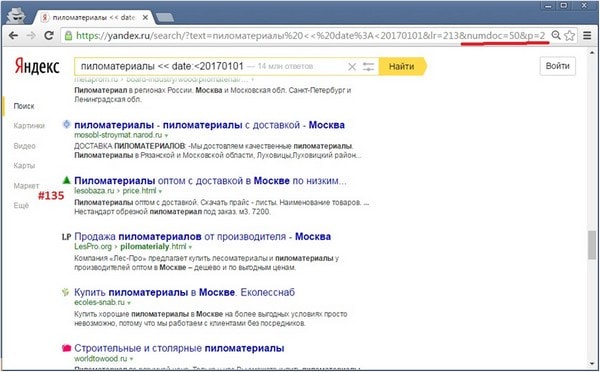Image resolution: width=600 pixels, height=372 pixels.
Task: Click the pilomaterialy.html URL path link
Action: pos(153,246)
